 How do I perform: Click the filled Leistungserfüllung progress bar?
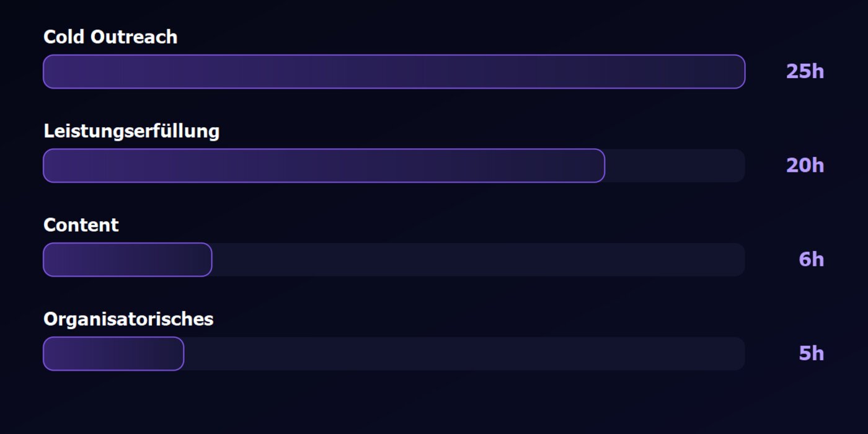pos(324,166)
